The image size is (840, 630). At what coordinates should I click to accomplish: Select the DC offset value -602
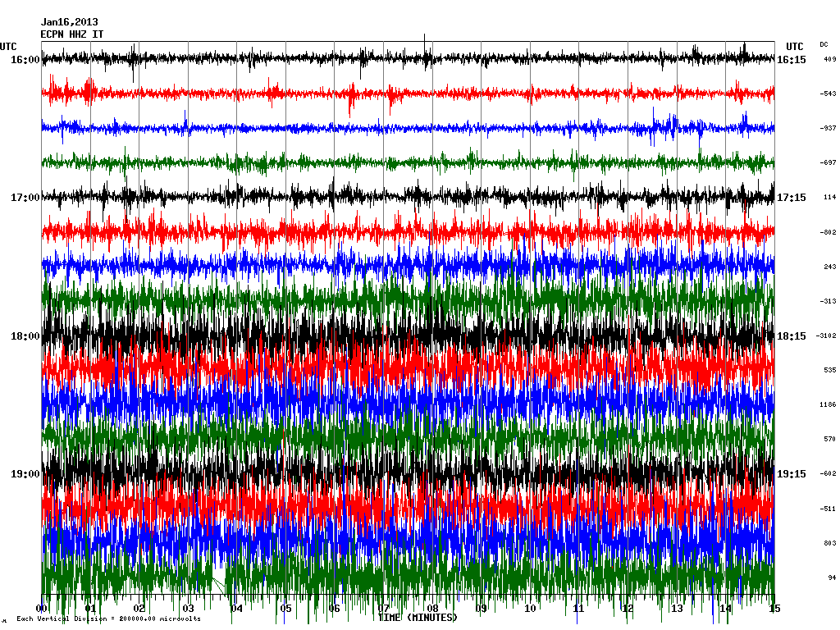[x=828, y=473]
